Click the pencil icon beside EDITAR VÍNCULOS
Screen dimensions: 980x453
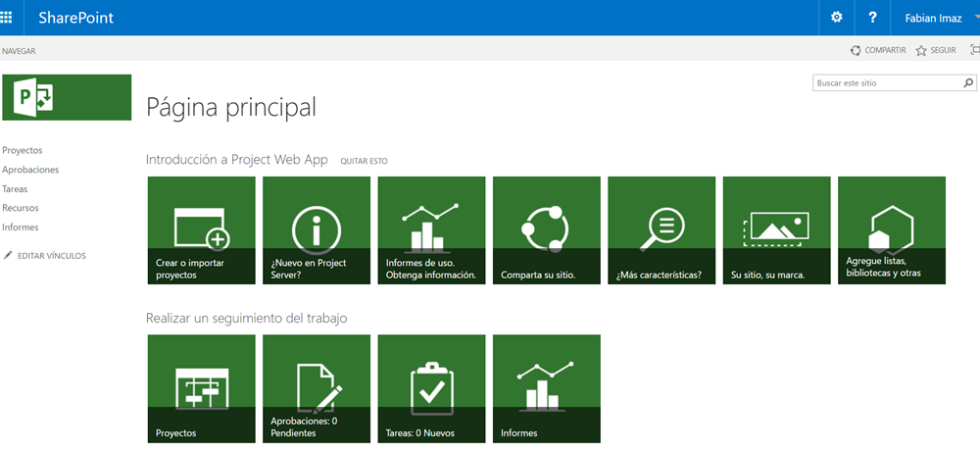(8, 255)
